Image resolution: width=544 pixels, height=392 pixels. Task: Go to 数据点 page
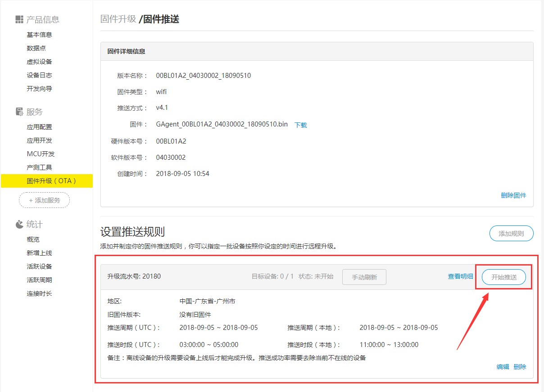(36, 48)
